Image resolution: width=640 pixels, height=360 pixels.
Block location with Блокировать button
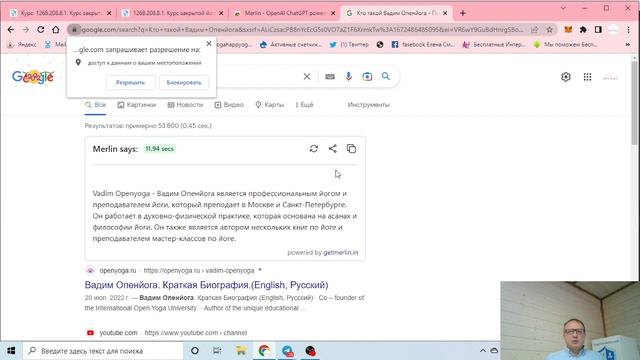click(184, 82)
